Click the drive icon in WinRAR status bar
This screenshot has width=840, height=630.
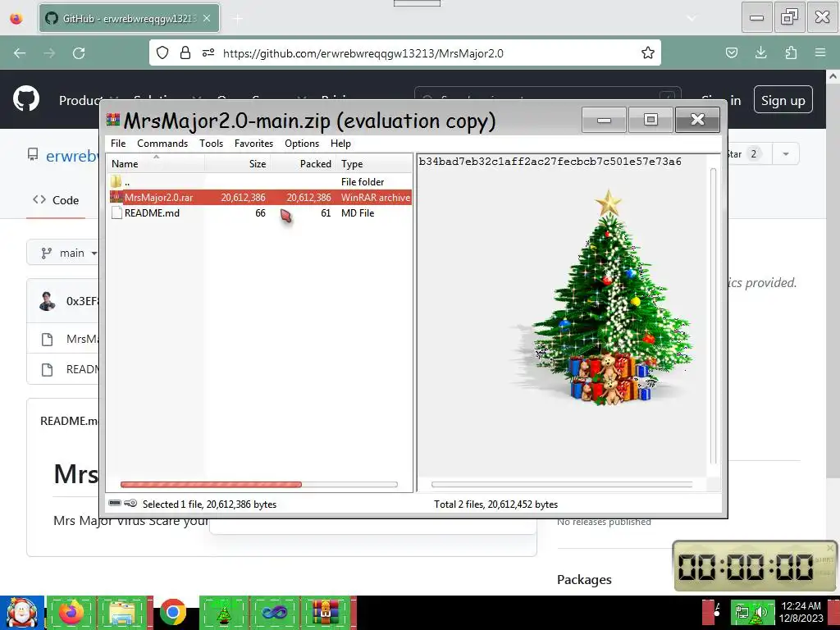(115, 503)
